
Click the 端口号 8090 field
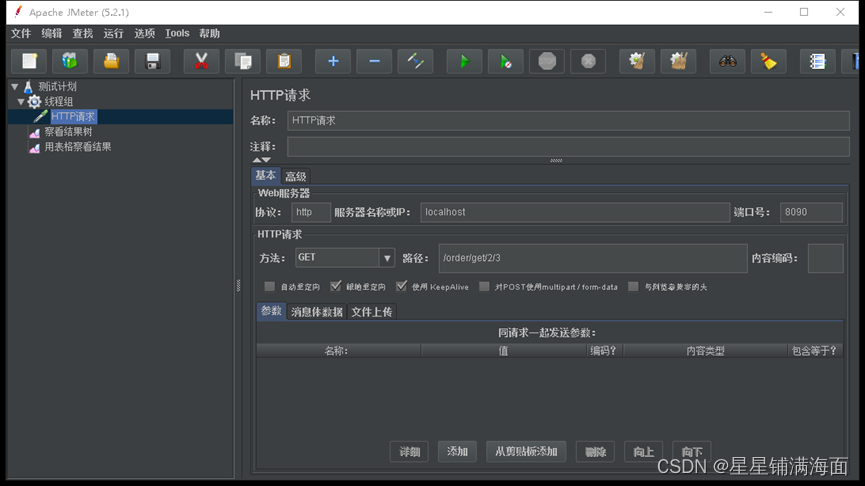(811, 212)
